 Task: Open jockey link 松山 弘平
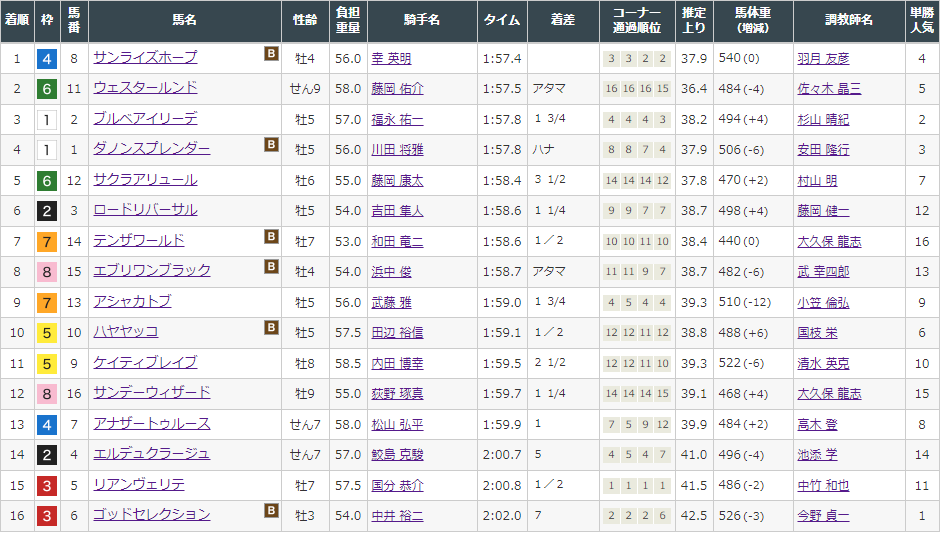pos(397,425)
